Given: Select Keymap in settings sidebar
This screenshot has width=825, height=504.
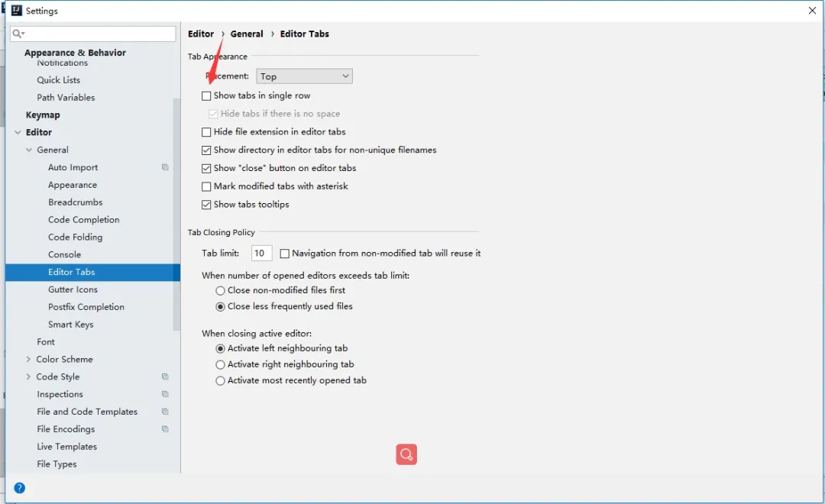Looking at the screenshot, I should [x=43, y=115].
